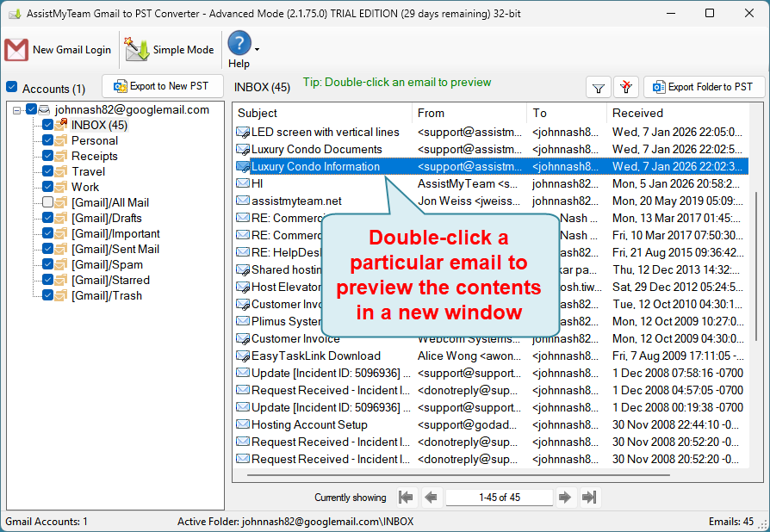Click Jon Weiss sender cell
This screenshot has width=770, height=532.
(469, 201)
